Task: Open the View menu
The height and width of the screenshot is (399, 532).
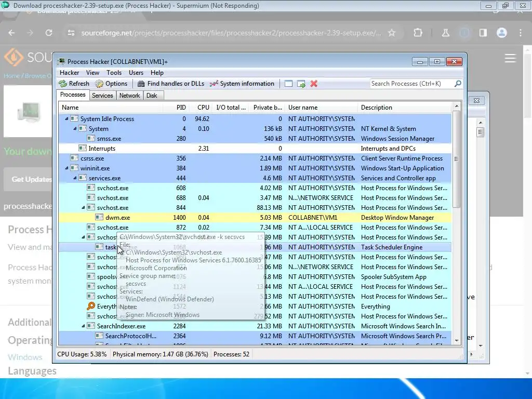Action: [92, 73]
